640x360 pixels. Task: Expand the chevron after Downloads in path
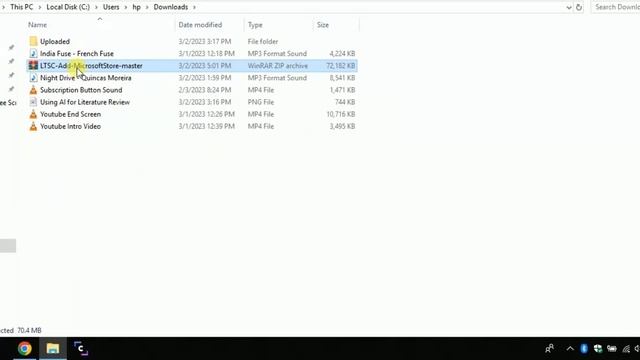click(194, 7)
